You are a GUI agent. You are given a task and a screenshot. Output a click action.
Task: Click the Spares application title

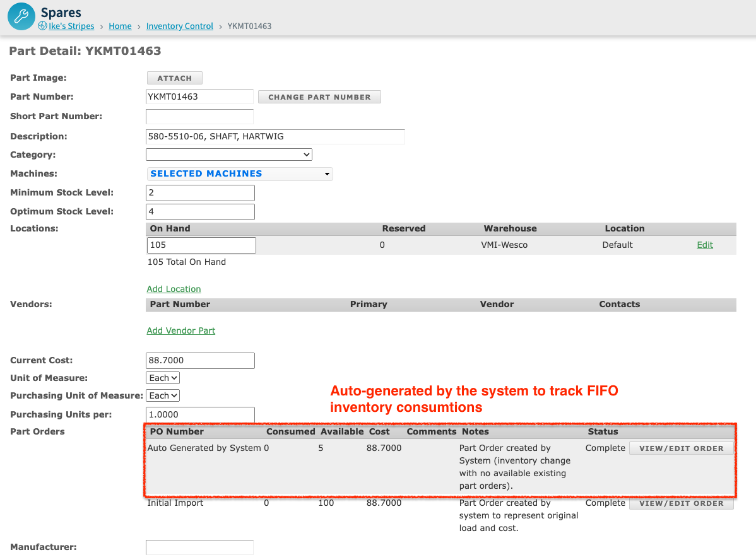pyautogui.click(x=61, y=13)
